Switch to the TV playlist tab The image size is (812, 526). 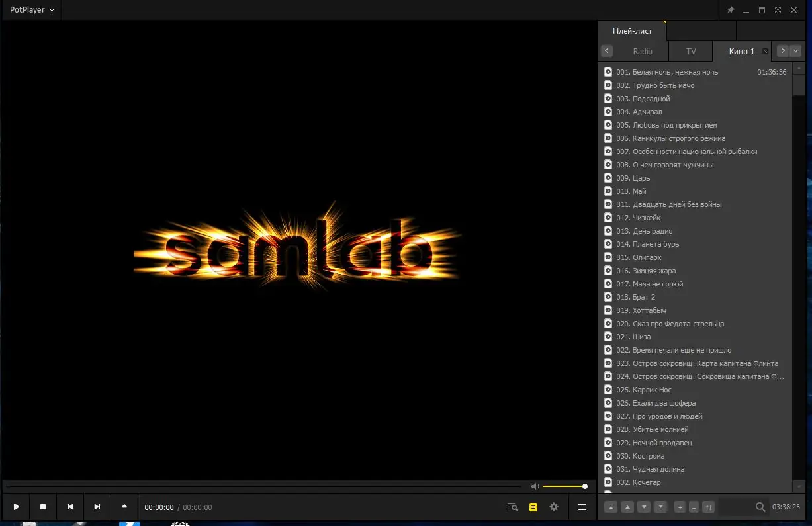[691, 51]
